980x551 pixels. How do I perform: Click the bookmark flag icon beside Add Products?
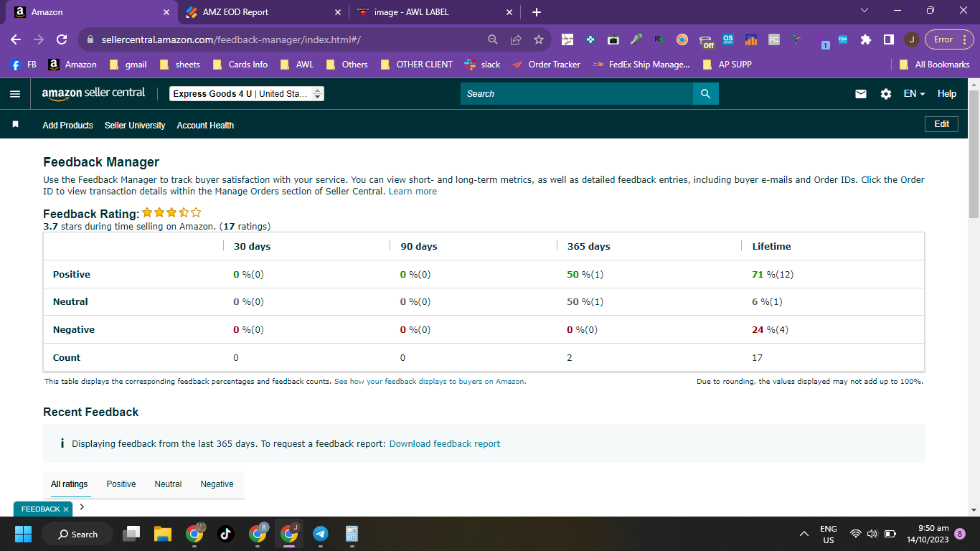click(x=16, y=125)
